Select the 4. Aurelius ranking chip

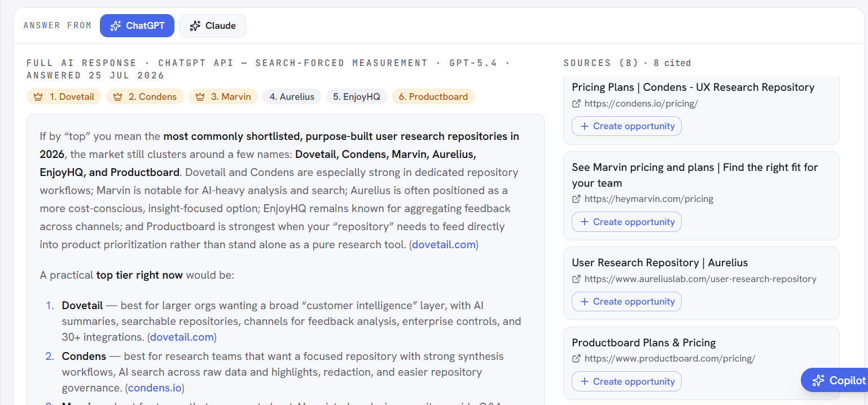pos(292,96)
